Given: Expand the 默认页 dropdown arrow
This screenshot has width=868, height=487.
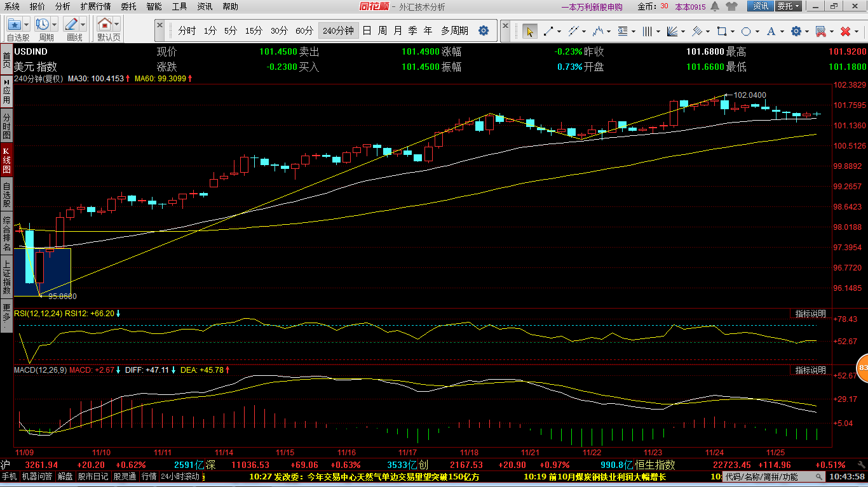Looking at the screenshot, I should pos(117,25).
